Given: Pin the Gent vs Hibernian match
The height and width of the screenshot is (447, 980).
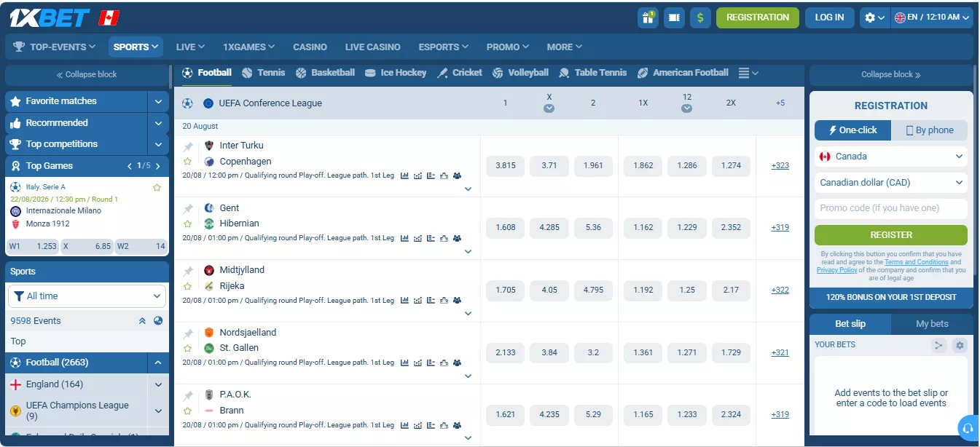Looking at the screenshot, I should (x=188, y=209).
